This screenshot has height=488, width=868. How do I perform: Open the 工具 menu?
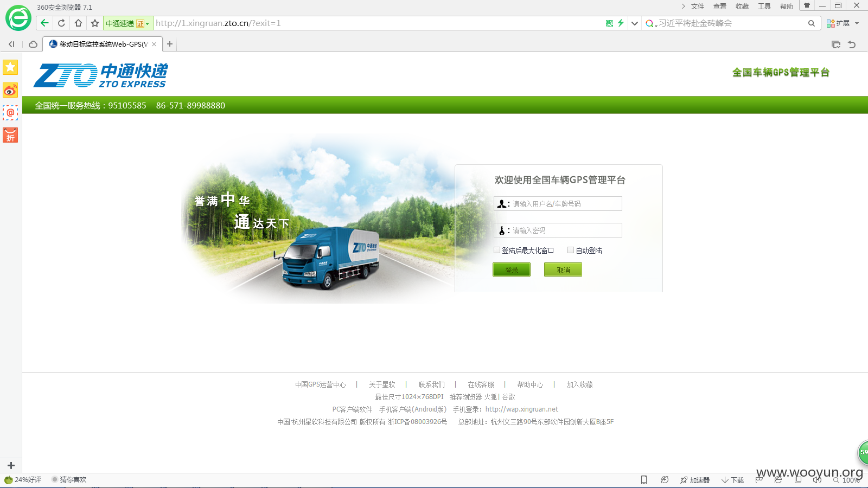click(x=764, y=7)
